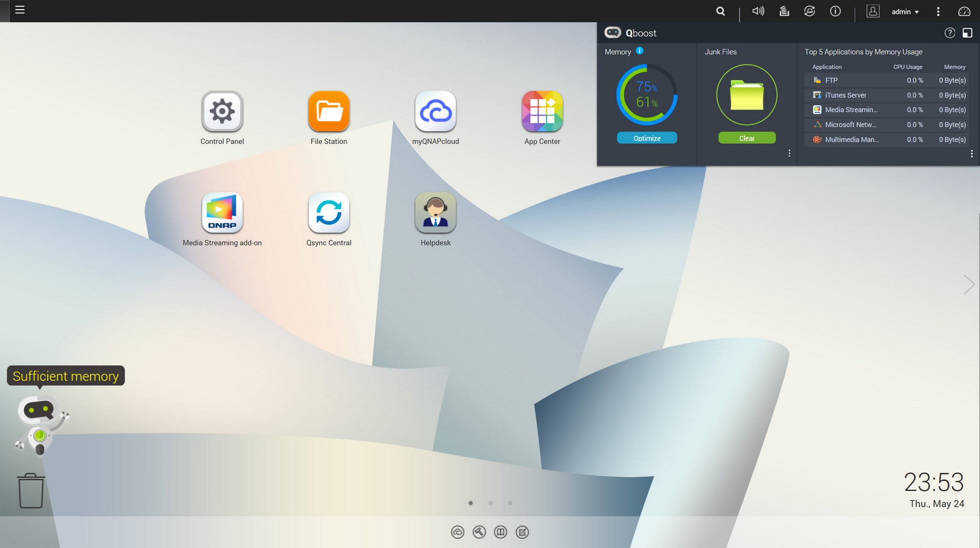Image resolution: width=980 pixels, height=548 pixels.
Task: Click the junk files folder graphic
Action: (x=747, y=94)
